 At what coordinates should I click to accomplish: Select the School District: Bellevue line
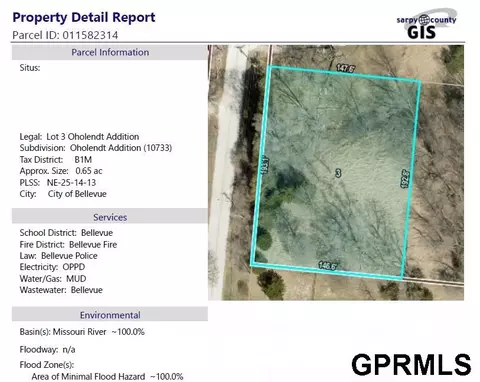tap(66, 233)
